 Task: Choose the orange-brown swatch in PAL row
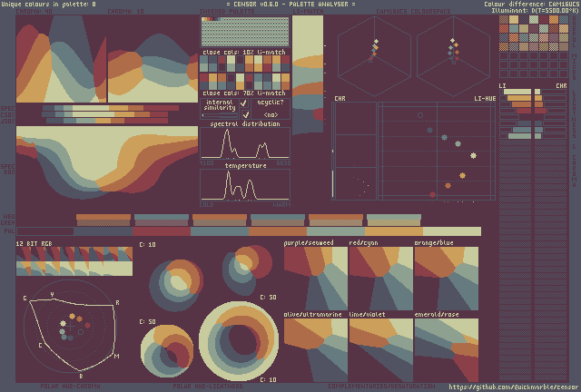278,231
